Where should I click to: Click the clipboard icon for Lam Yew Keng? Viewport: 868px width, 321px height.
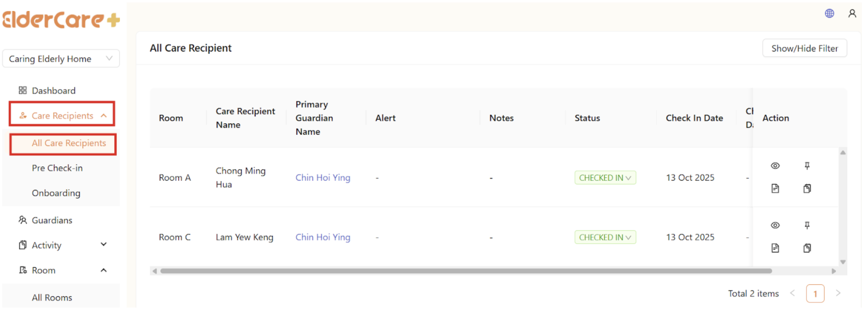coord(807,248)
